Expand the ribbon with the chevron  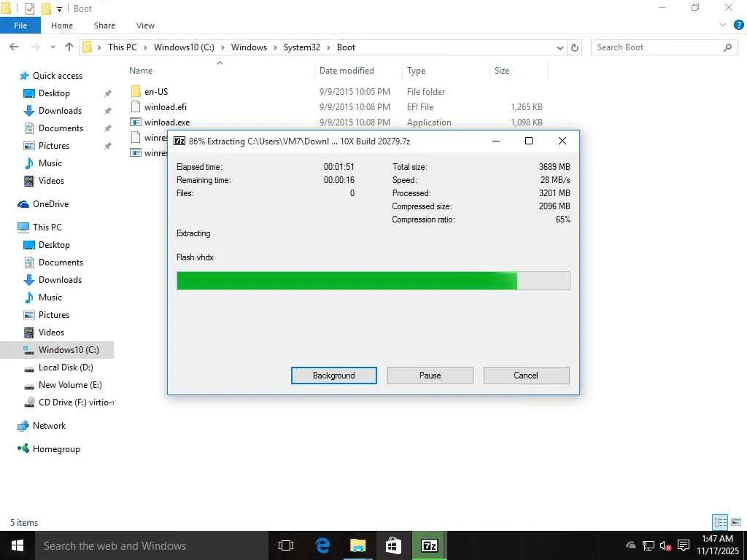723,26
